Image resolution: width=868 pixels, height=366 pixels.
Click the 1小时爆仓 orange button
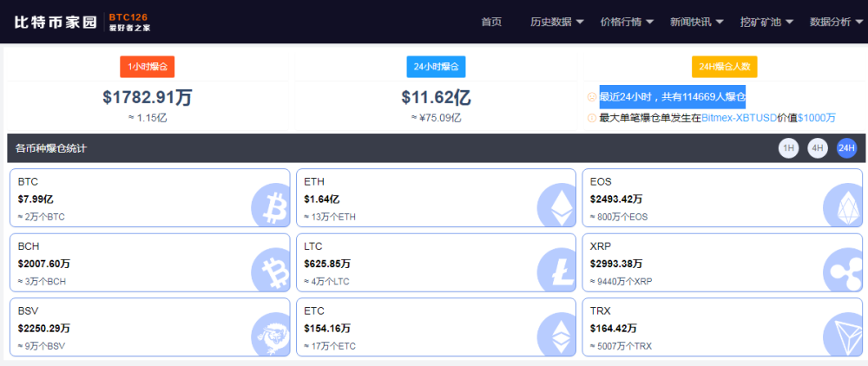point(148,67)
